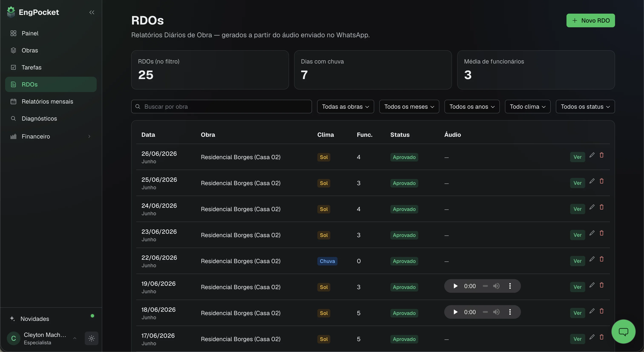Play audio for the 19/06/2026 RDO

(455, 286)
